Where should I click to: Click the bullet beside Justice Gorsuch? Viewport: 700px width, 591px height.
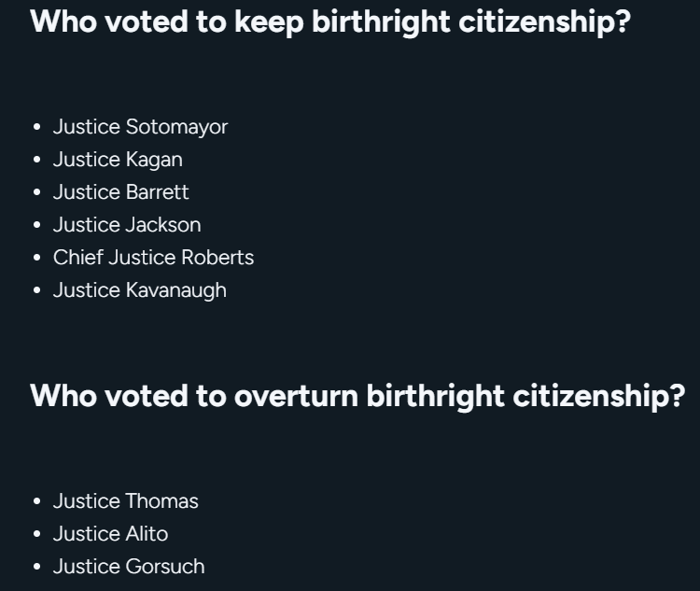(x=37, y=567)
